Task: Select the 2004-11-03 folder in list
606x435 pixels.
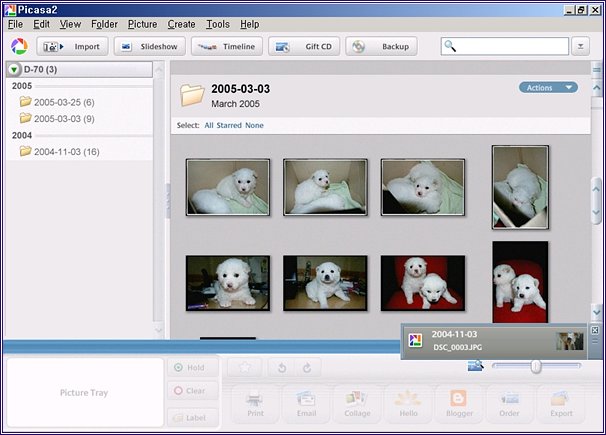Action: click(x=65, y=151)
